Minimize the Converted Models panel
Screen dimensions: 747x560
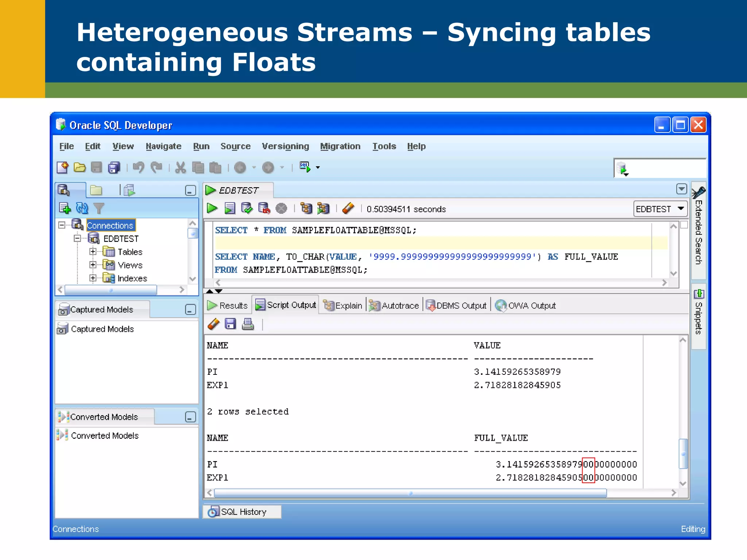[x=190, y=417]
